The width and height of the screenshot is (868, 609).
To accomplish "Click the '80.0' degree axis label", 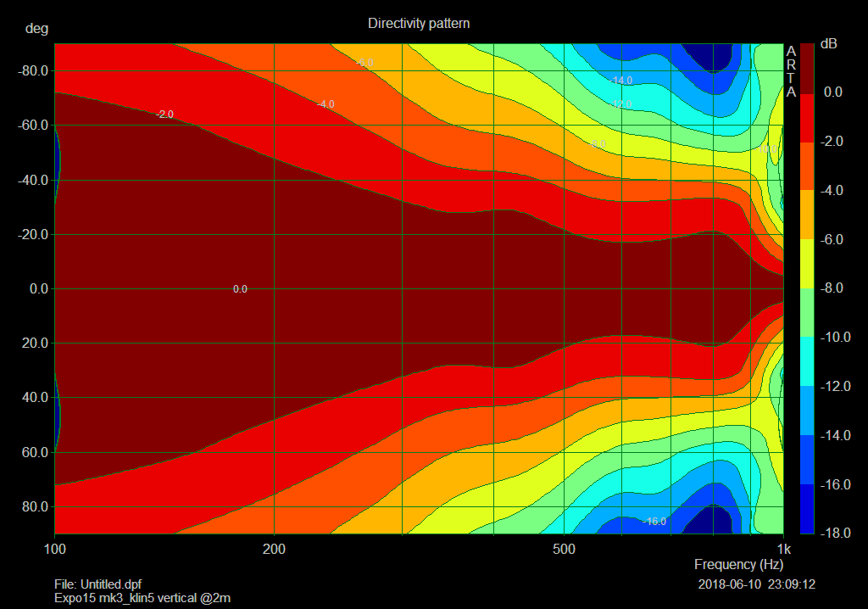I will point(36,506).
